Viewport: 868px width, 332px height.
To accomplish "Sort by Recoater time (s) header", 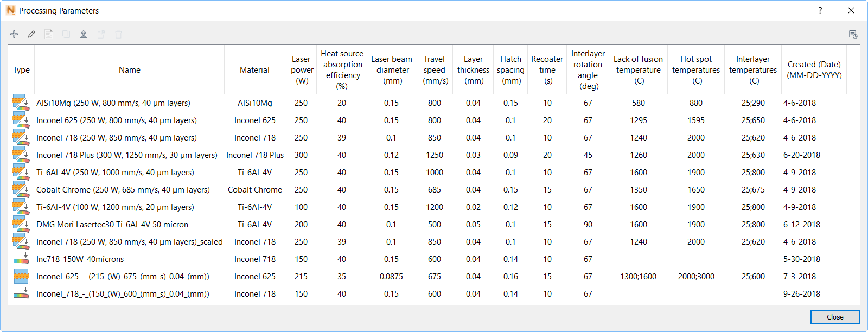I will click(547, 70).
